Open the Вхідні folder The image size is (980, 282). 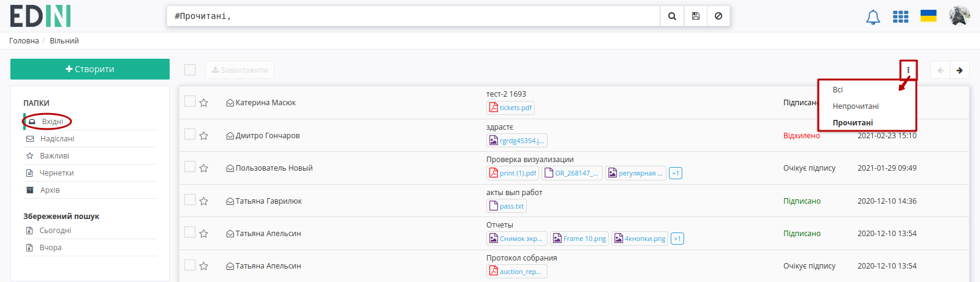coord(52,122)
